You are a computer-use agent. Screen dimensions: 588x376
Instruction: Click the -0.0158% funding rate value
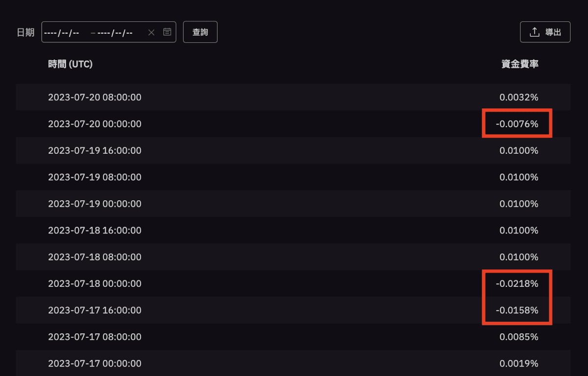click(x=517, y=310)
